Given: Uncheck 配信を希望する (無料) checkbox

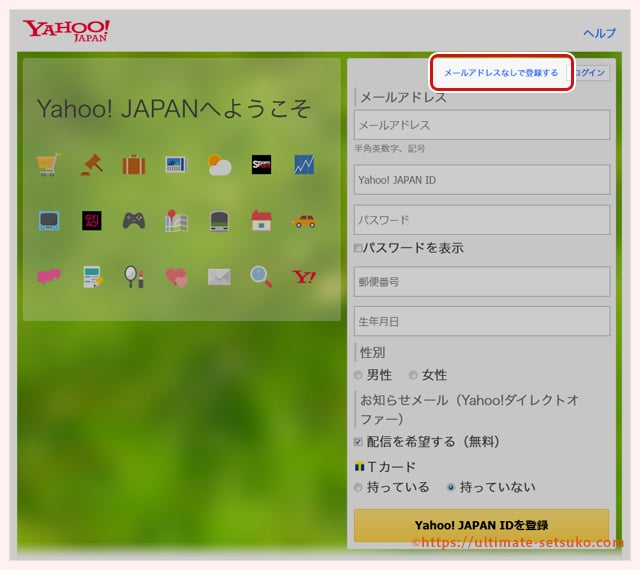Looking at the screenshot, I should pos(358,442).
